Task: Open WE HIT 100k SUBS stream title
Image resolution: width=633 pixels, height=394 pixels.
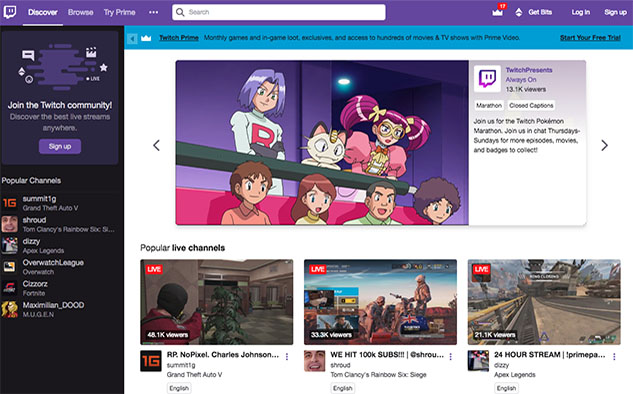Action: click(387, 354)
